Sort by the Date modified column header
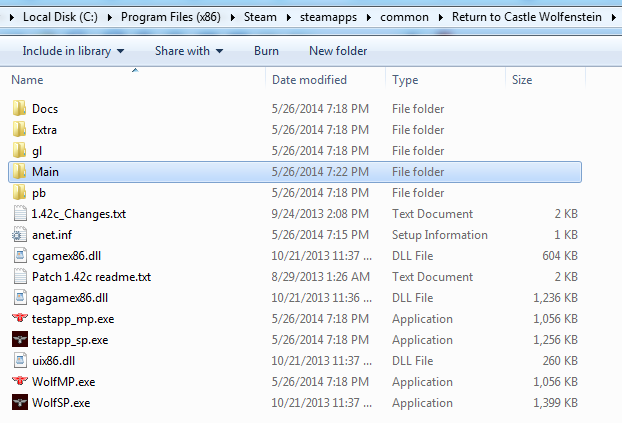The width and height of the screenshot is (622, 423). pyautogui.click(x=309, y=80)
